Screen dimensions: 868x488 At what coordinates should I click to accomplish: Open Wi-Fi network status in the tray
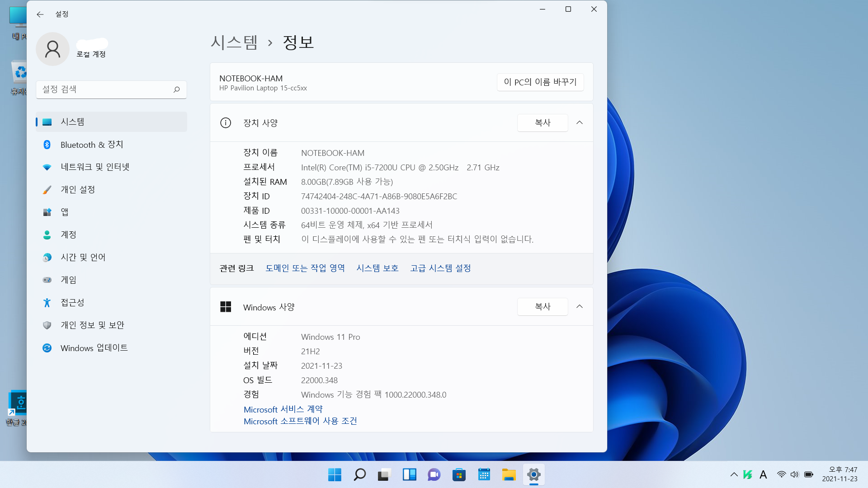pyautogui.click(x=781, y=474)
